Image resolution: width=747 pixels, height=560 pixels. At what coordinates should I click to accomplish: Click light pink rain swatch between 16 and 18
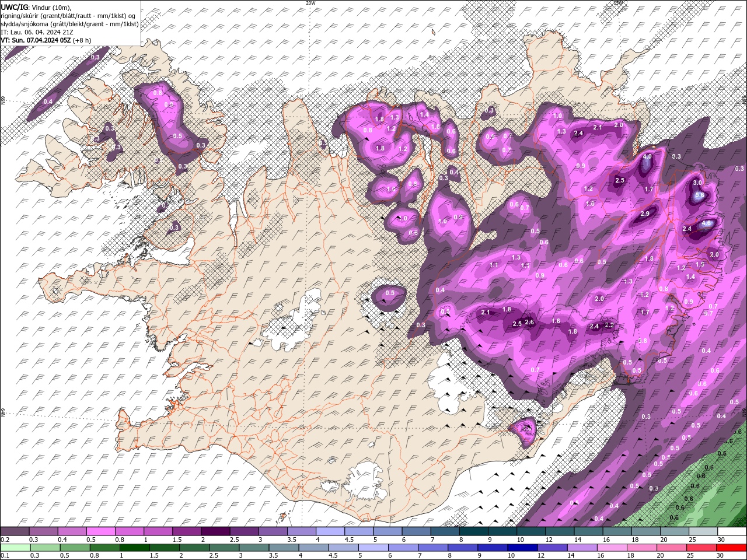tap(611, 548)
